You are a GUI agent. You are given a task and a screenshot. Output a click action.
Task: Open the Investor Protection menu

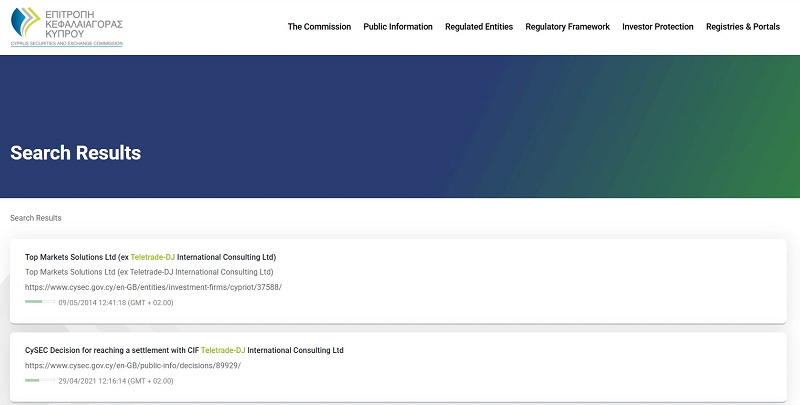coord(658,27)
